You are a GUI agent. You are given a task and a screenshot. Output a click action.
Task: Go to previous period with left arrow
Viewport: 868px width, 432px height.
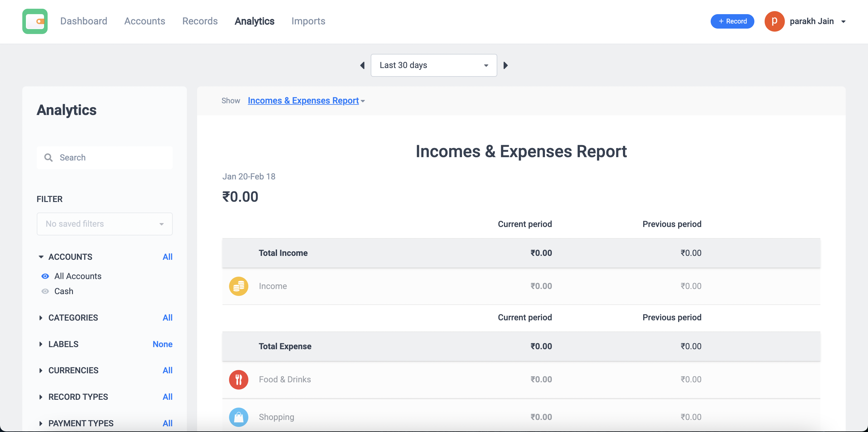[x=362, y=65]
